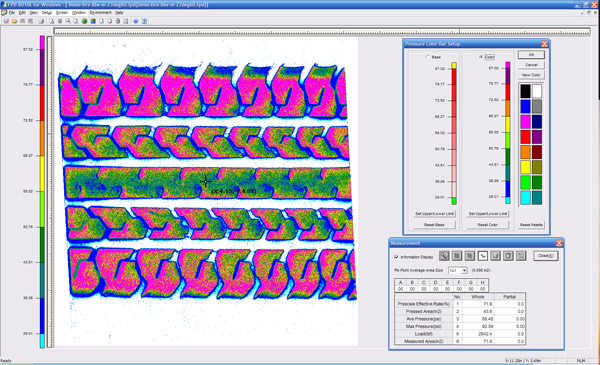Select the Color radio button

481,57
